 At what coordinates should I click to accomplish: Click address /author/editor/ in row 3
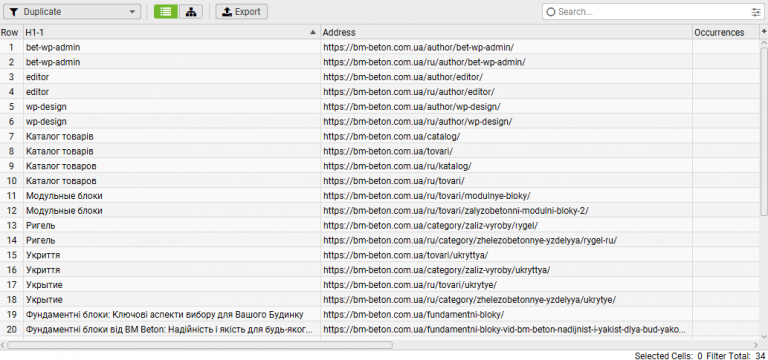point(506,77)
